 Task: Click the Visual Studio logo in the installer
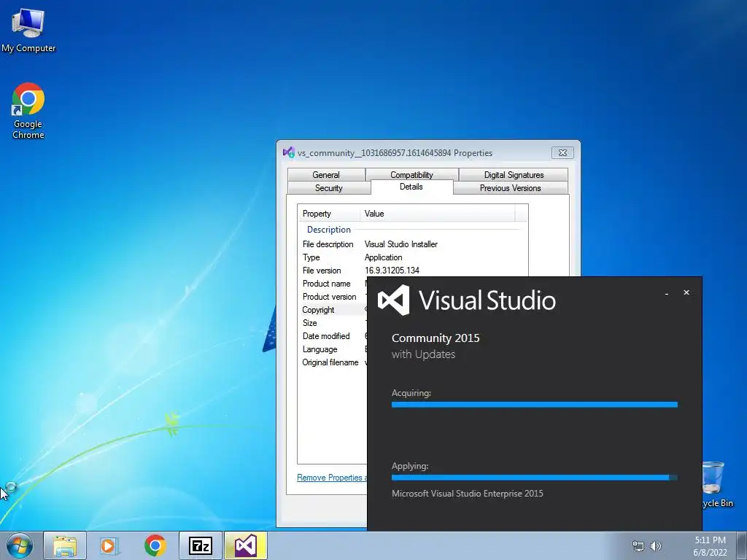point(393,300)
